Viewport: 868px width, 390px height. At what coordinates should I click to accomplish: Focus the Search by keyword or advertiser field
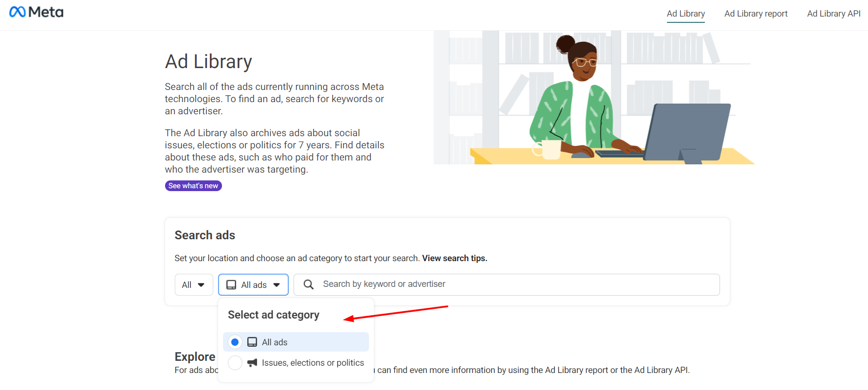click(x=507, y=285)
